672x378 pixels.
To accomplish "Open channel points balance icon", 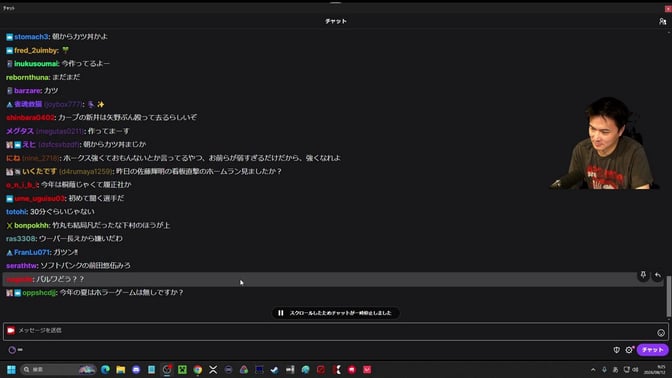I will (x=12, y=350).
